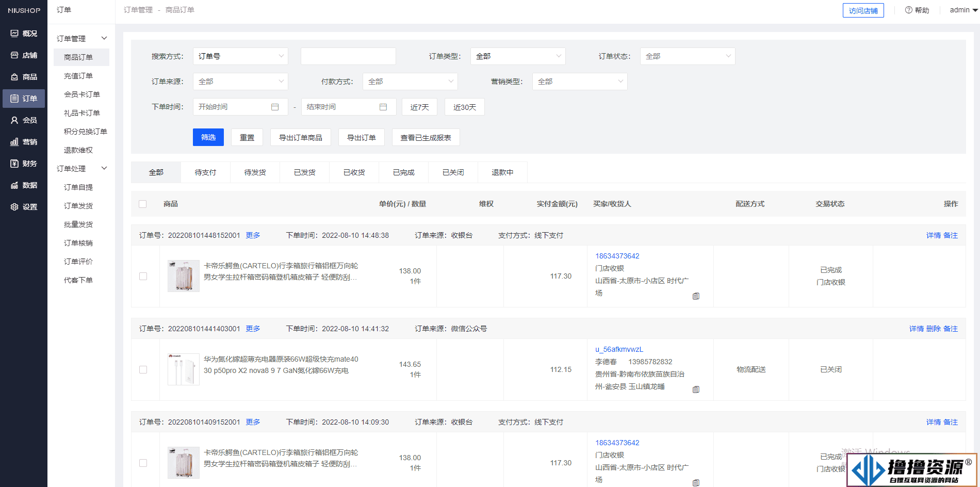Open the 财务 finance sidebar icon
Image resolution: width=980 pixels, height=487 pixels.
pos(14,164)
